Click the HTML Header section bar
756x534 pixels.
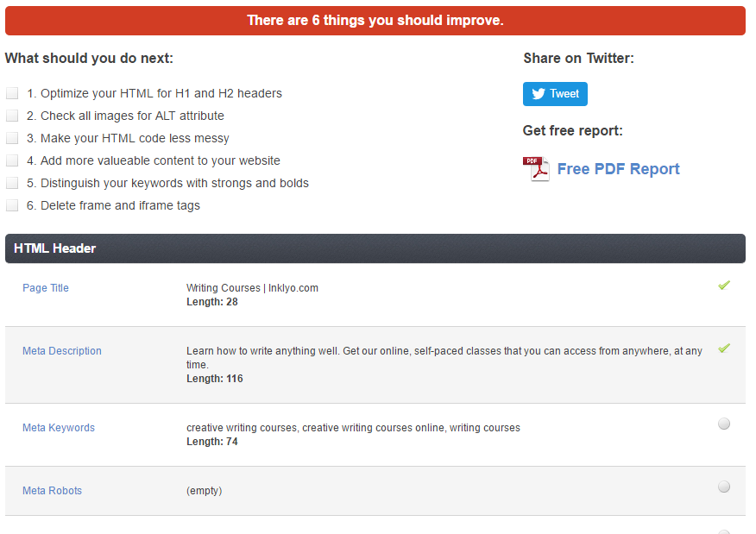point(375,248)
